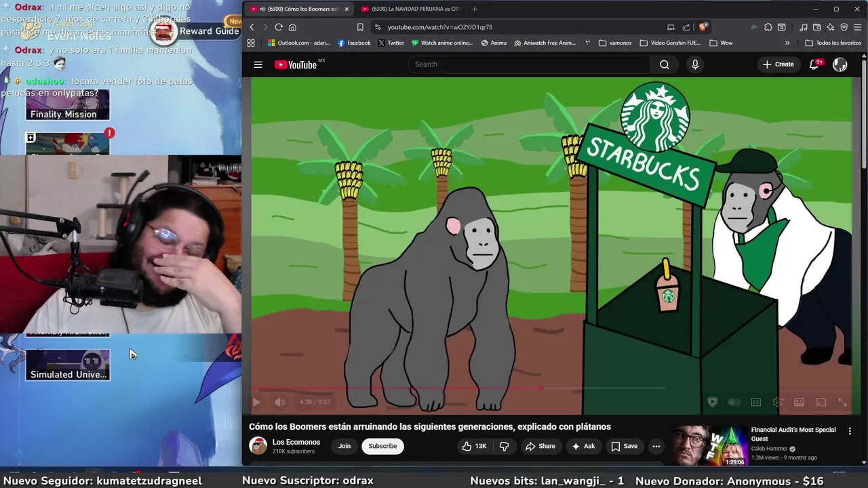
Task: Open the browser home page icon
Action: 292,27
